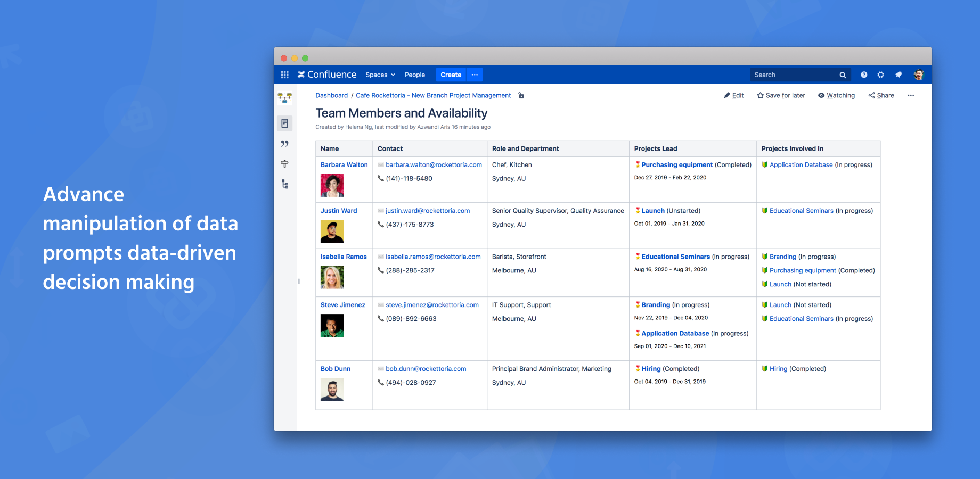The height and width of the screenshot is (479, 980).
Task: Open Justin Ward profile link
Action: pos(339,211)
